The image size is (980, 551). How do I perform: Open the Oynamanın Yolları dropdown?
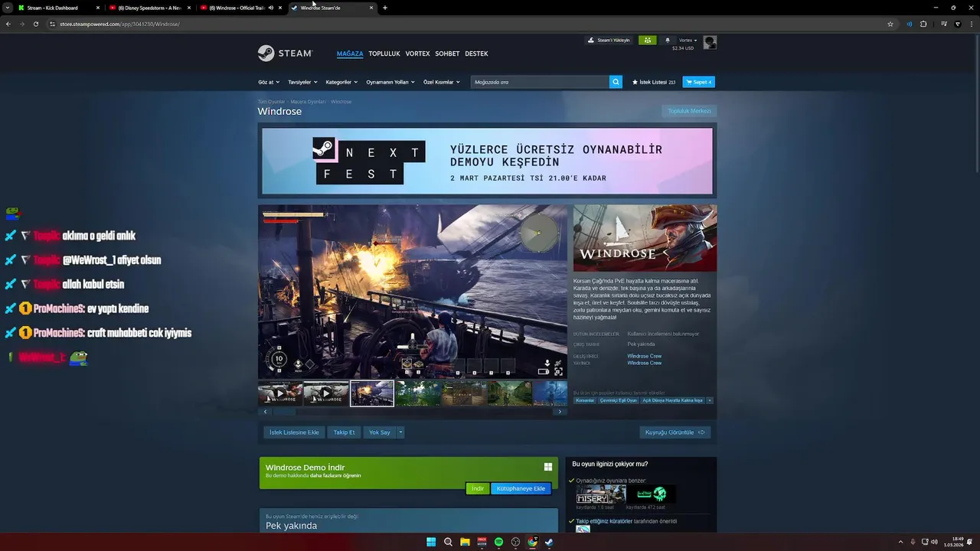[x=390, y=82]
